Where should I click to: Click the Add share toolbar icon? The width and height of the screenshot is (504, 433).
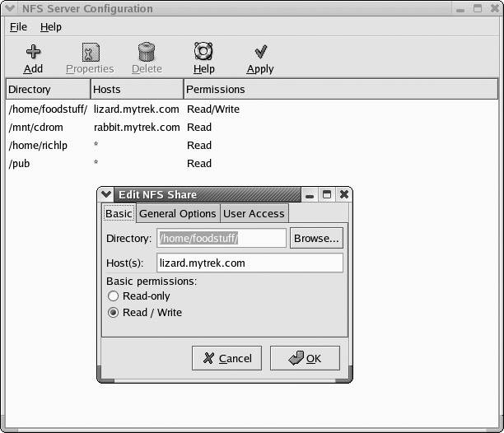tap(34, 52)
